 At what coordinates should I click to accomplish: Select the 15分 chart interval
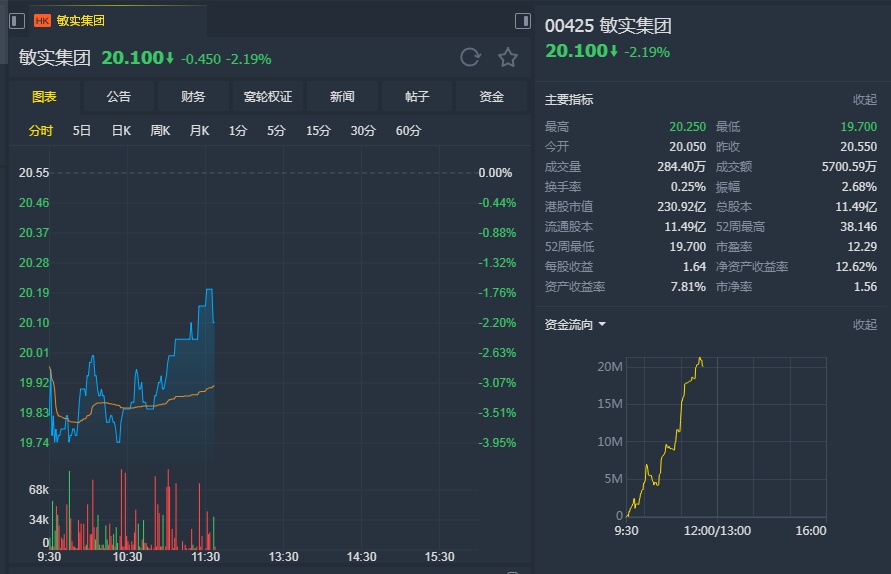tap(318, 131)
